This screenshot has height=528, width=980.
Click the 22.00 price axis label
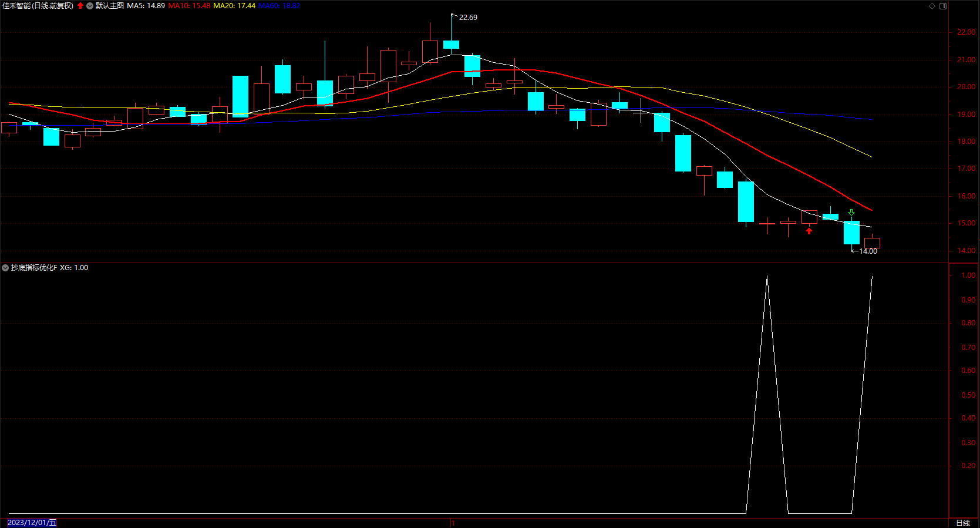(966, 32)
